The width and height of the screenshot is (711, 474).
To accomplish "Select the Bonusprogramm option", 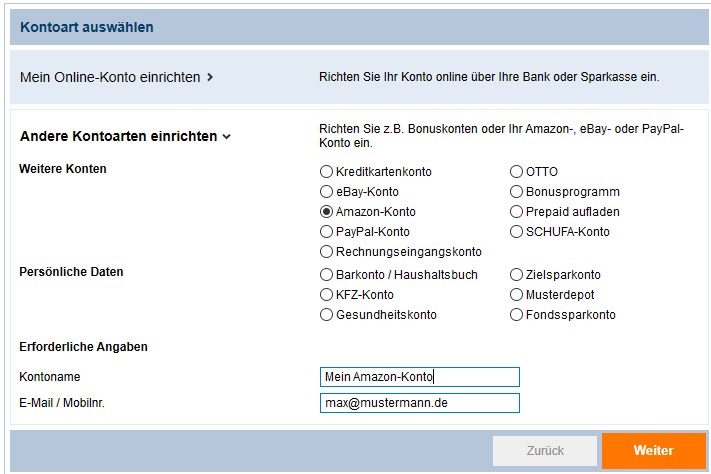I will tap(516, 191).
